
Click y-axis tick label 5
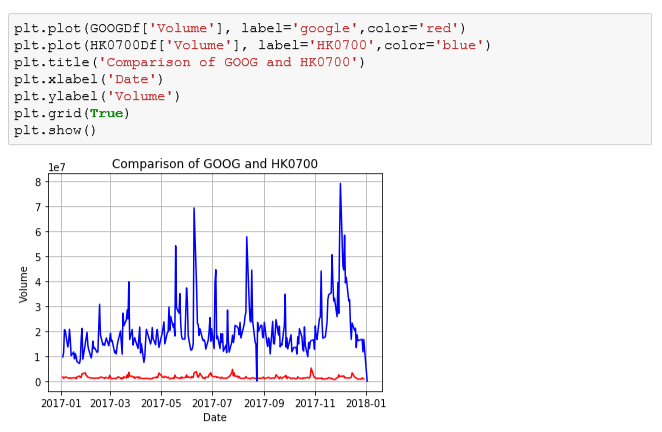pos(39,257)
